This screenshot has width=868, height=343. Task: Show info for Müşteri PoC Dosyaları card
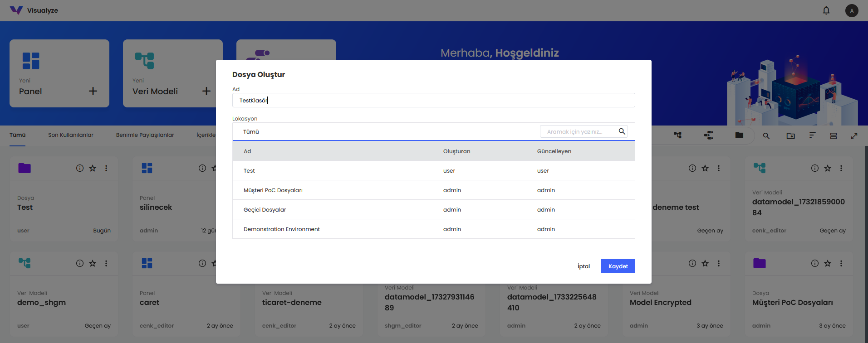815,263
